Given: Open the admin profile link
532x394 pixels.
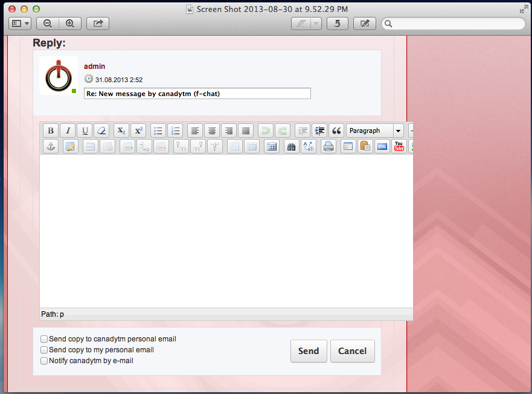Looking at the screenshot, I should click(x=94, y=66).
